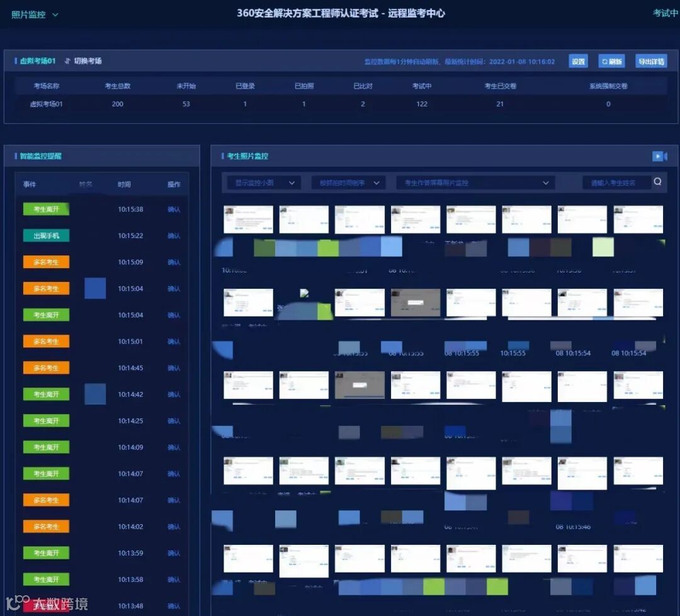This screenshot has height=616, width=680.
Task: Click 多名考生 tag at 10:14:02
Action: [46, 527]
